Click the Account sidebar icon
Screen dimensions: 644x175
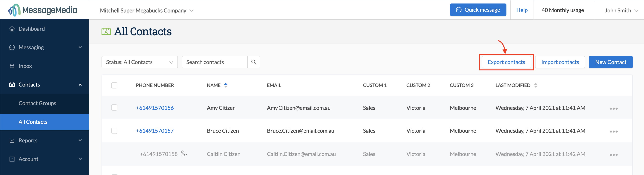click(x=12, y=159)
